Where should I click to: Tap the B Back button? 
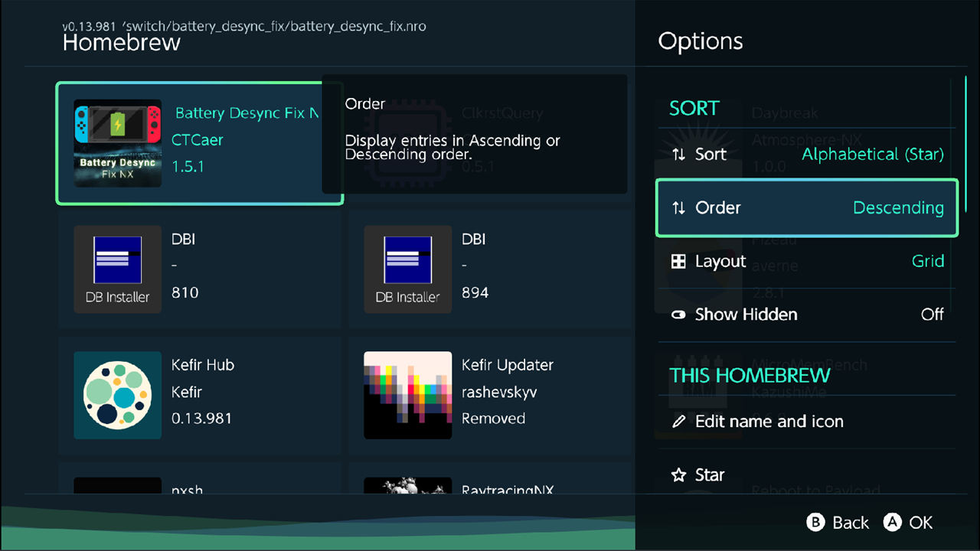(x=838, y=523)
